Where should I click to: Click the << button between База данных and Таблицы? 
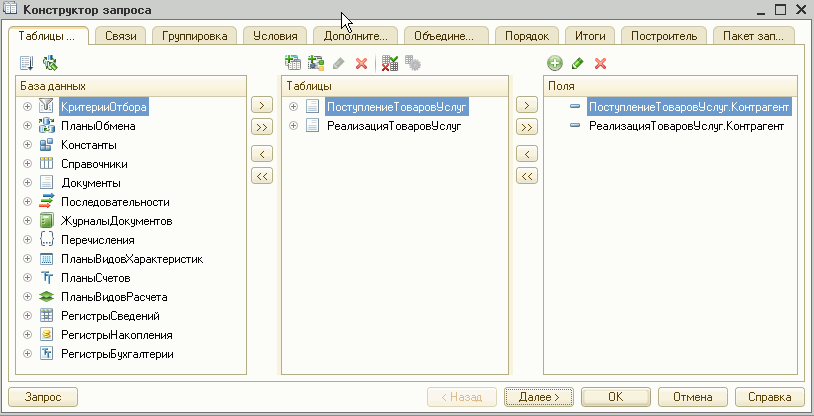click(x=262, y=176)
